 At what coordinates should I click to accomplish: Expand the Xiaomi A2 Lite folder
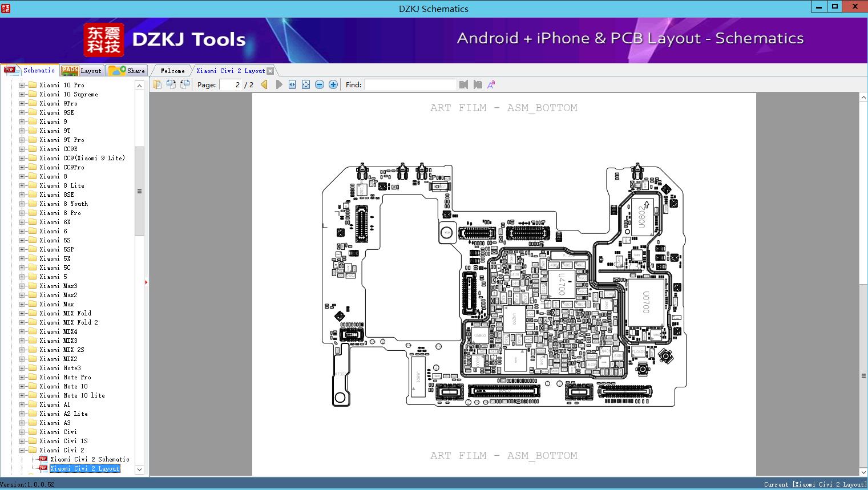click(22, 414)
